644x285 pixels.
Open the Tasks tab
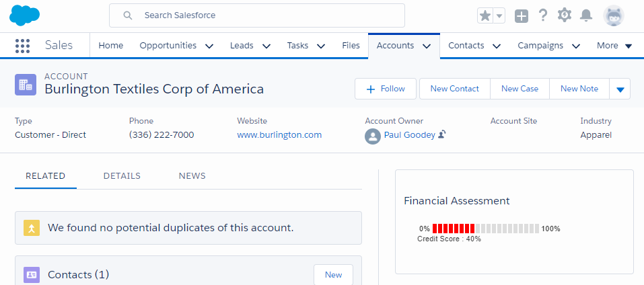coord(297,46)
